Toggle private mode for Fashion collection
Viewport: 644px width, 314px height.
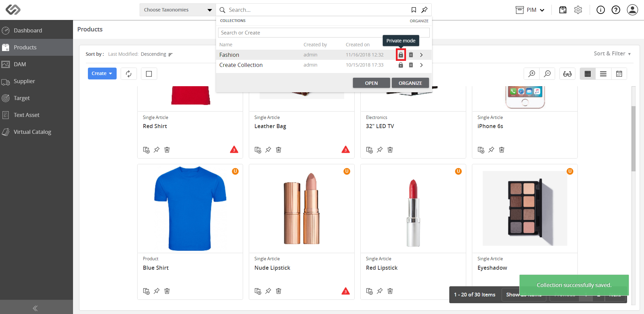click(401, 55)
